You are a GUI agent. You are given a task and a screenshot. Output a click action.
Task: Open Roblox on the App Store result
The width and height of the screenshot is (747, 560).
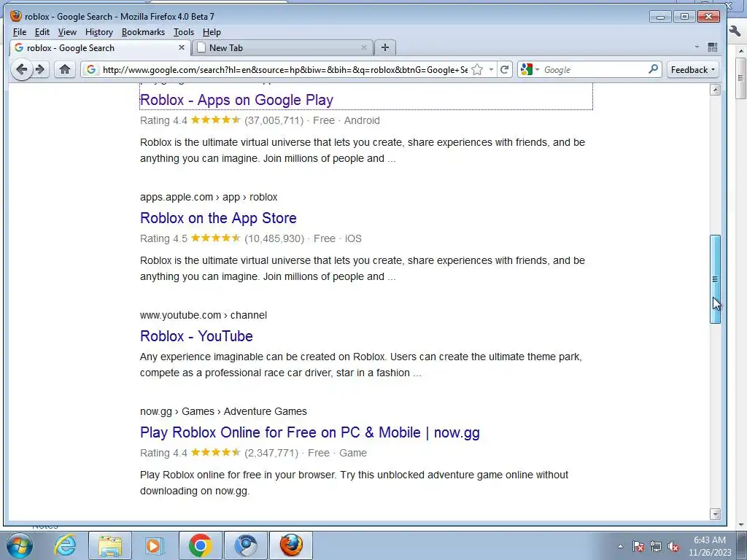point(218,218)
